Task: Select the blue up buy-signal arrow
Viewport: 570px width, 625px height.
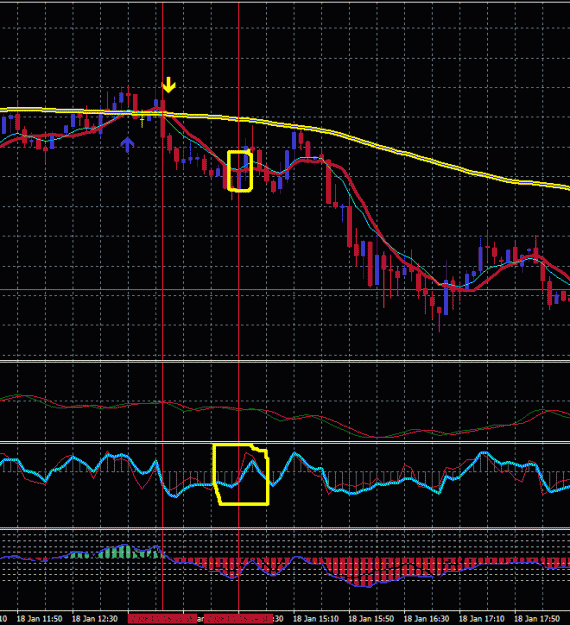Action: point(127,145)
